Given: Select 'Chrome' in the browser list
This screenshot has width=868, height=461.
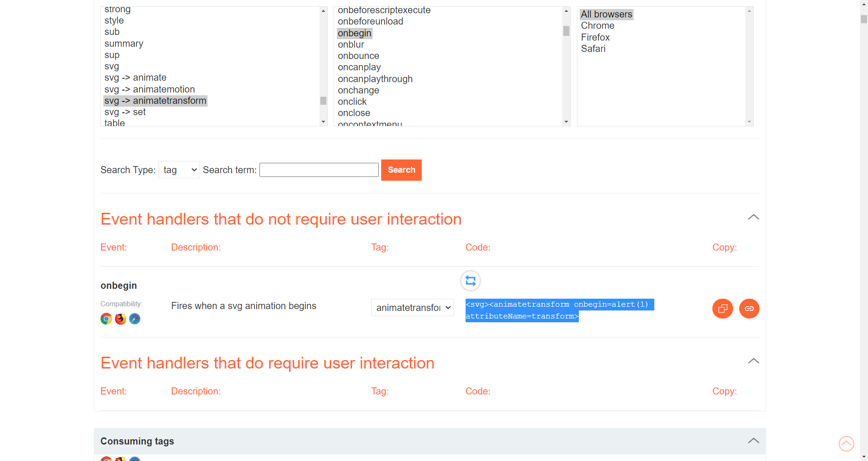Looking at the screenshot, I should [x=597, y=25].
